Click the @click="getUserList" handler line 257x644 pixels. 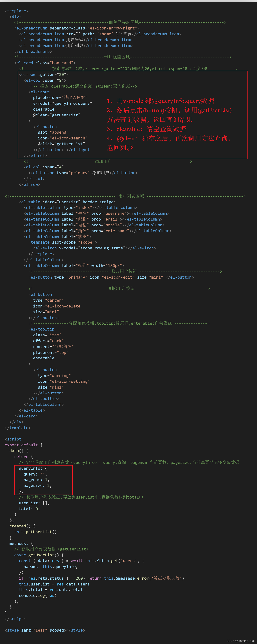point(61,144)
